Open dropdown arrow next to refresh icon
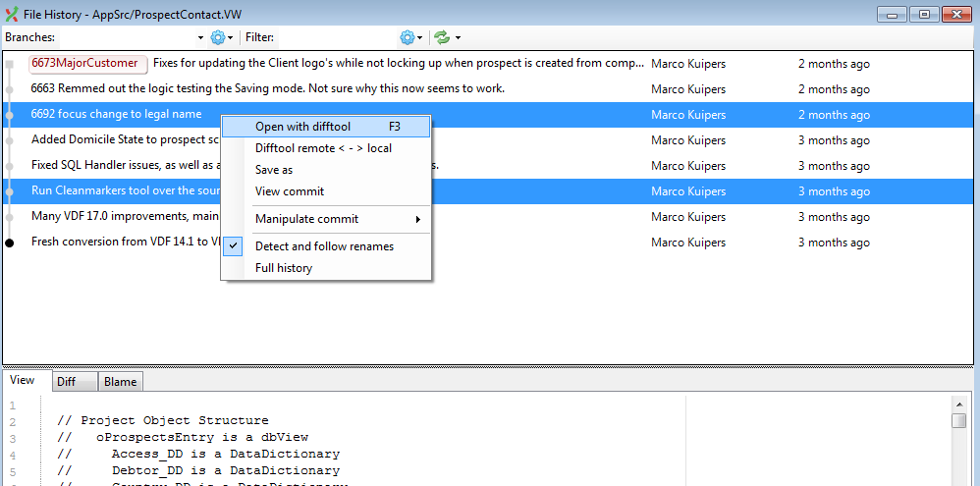Screen dimensions: 980x486 tap(458, 37)
